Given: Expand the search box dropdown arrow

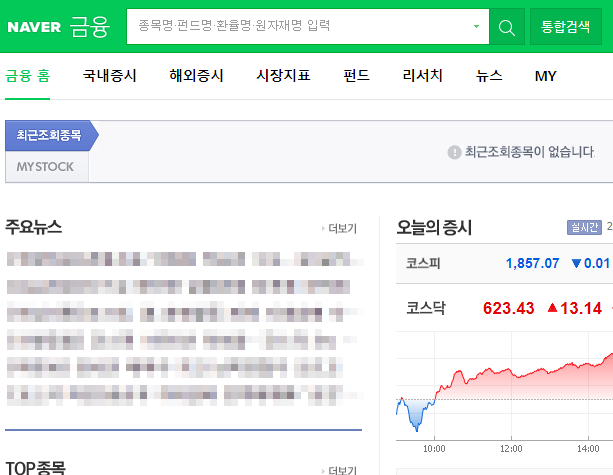Looking at the screenshot, I should [476, 27].
